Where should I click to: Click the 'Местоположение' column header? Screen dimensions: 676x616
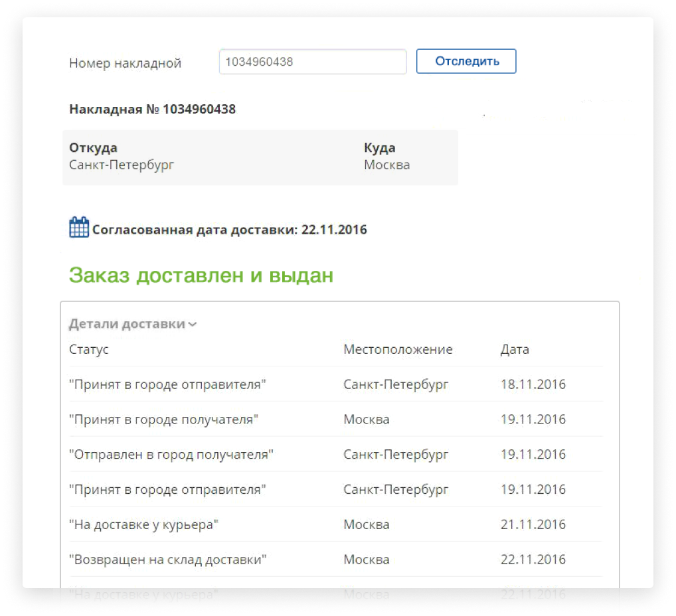tap(398, 349)
